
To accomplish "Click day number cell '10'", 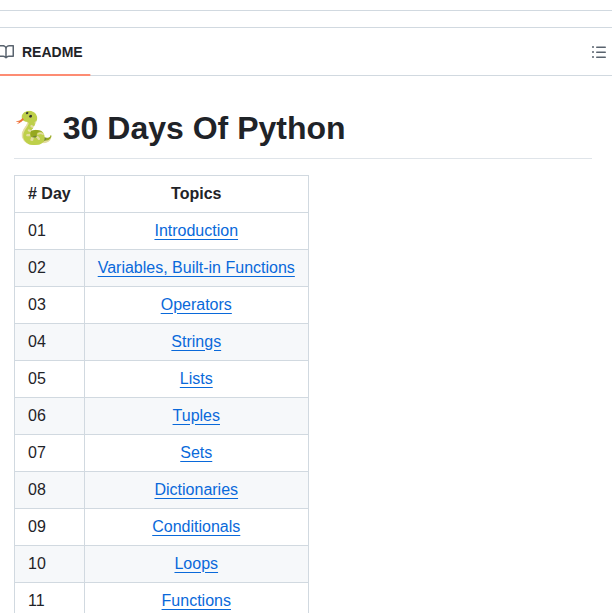I will [49, 564].
